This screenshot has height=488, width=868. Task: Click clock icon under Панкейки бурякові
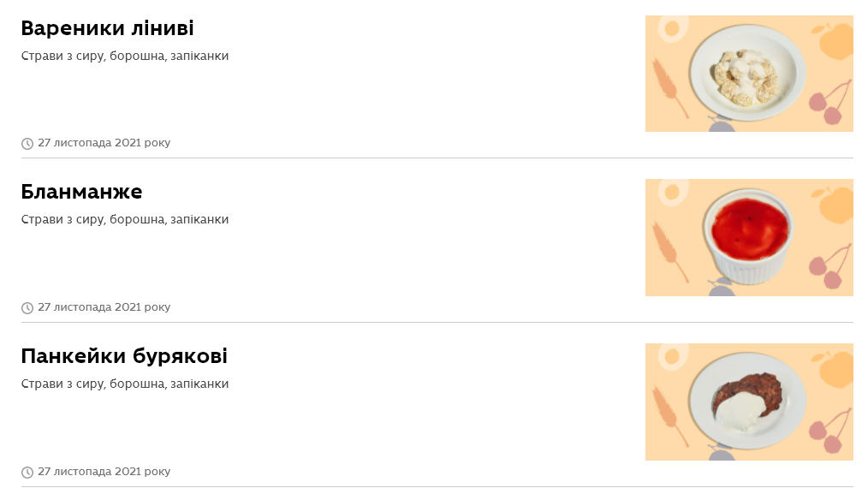click(x=27, y=473)
